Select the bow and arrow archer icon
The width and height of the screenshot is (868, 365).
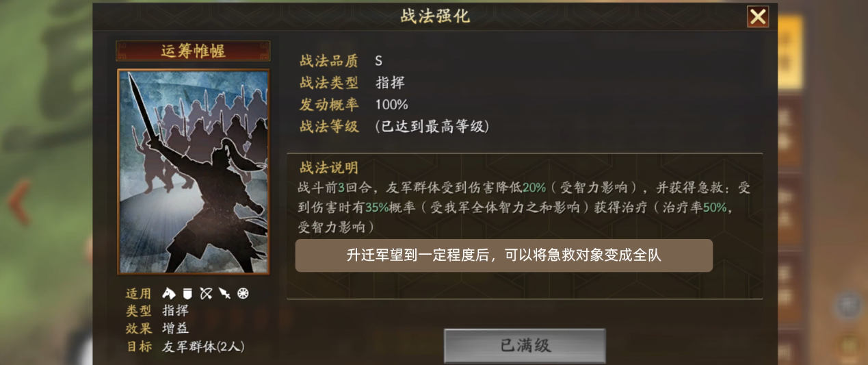point(206,293)
